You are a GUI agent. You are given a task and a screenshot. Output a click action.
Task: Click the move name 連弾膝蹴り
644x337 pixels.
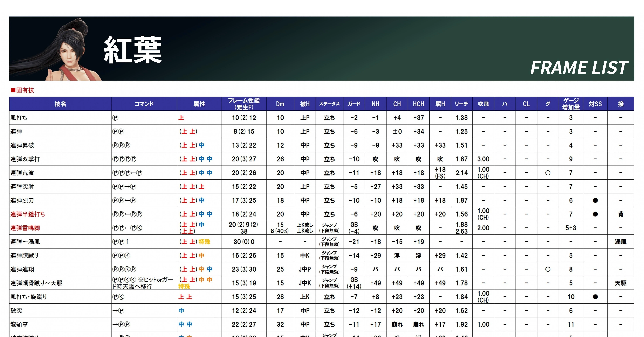24,255
